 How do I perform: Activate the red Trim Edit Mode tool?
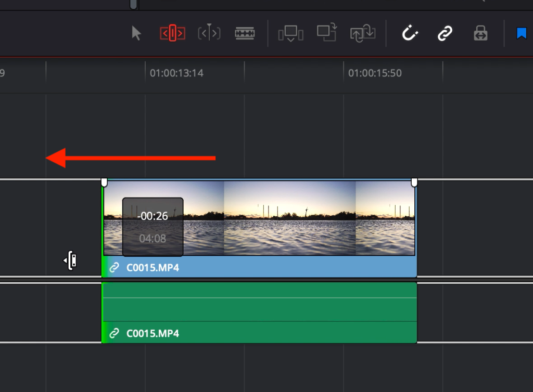[172, 34]
